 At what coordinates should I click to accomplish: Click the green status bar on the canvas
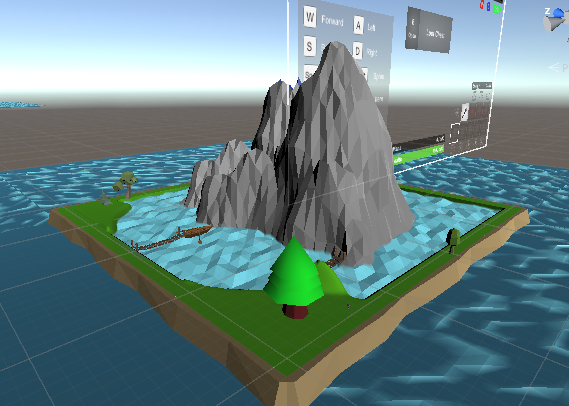[419, 155]
